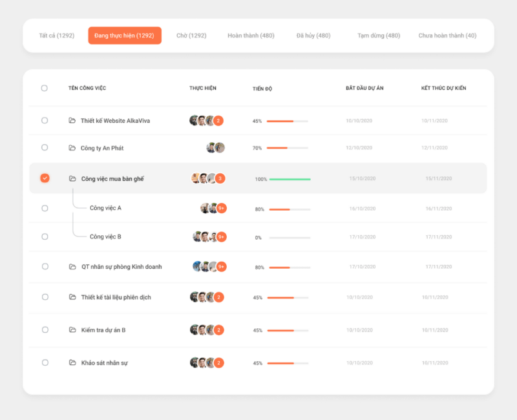517x420 pixels.
Task: Open extra members badge 3 for Công việc mua bàn ghế
Action: (x=220, y=178)
